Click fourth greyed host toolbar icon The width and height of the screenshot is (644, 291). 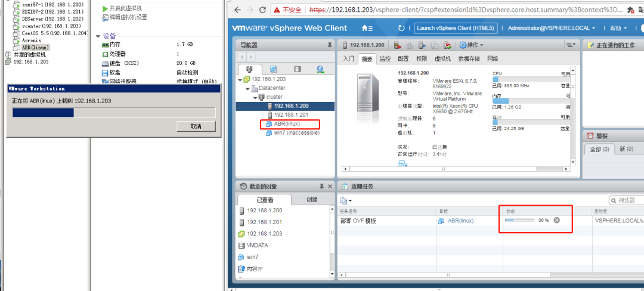tap(435, 45)
